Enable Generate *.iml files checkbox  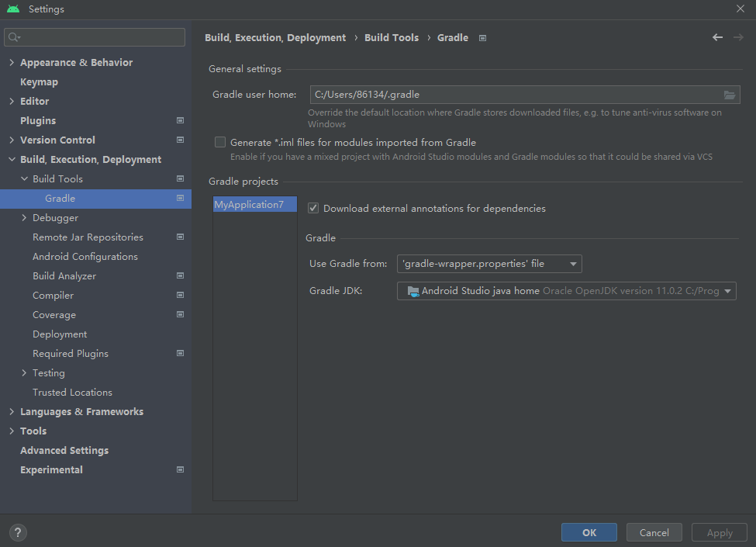tap(220, 142)
